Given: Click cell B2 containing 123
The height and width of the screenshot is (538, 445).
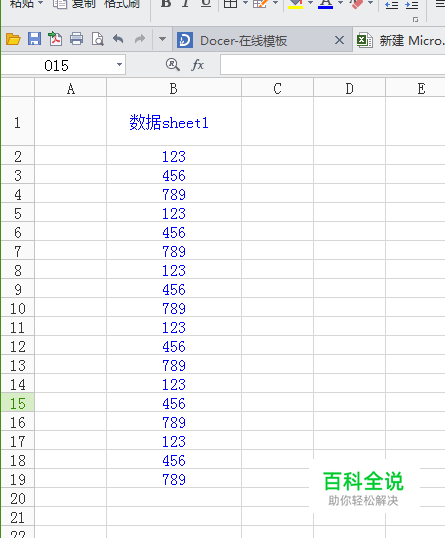Looking at the screenshot, I should [x=174, y=156].
